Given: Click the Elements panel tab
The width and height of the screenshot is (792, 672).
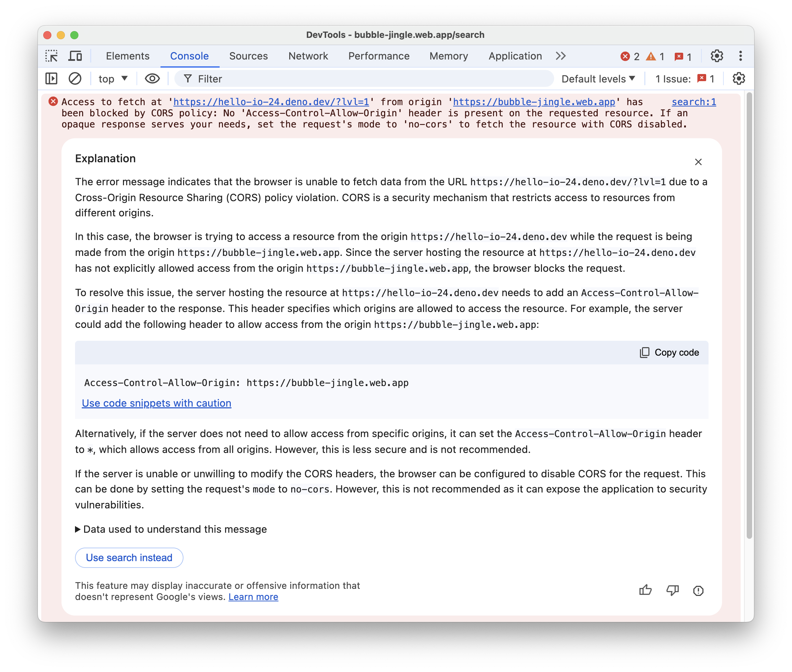Looking at the screenshot, I should pyautogui.click(x=127, y=56).
